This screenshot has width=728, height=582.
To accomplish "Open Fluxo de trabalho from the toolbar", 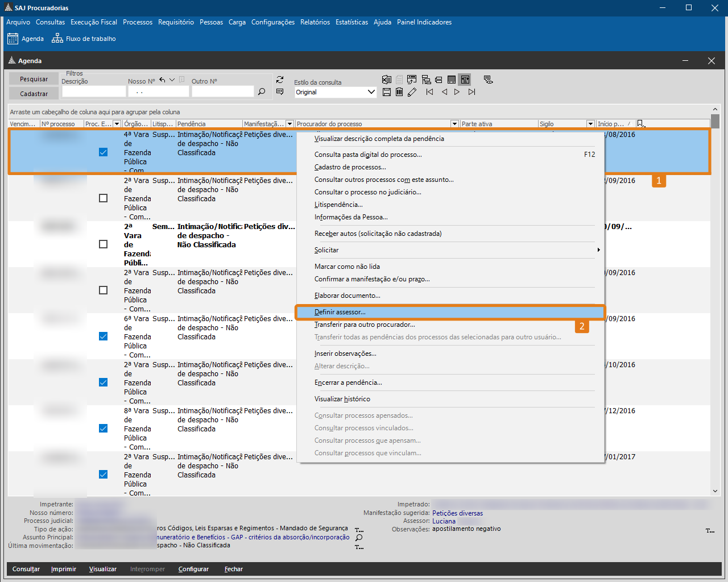I will [x=84, y=39].
